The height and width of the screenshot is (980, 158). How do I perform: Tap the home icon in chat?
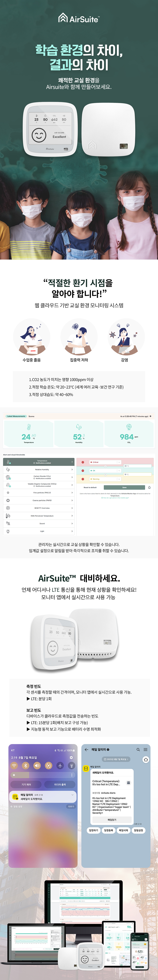coord(146,759)
